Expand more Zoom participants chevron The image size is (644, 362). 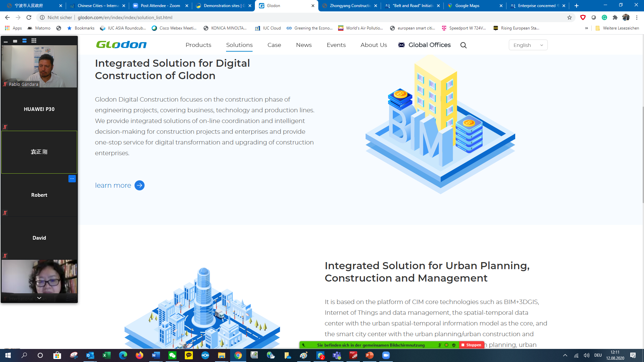pyautogui.click(x=39, y=298)
